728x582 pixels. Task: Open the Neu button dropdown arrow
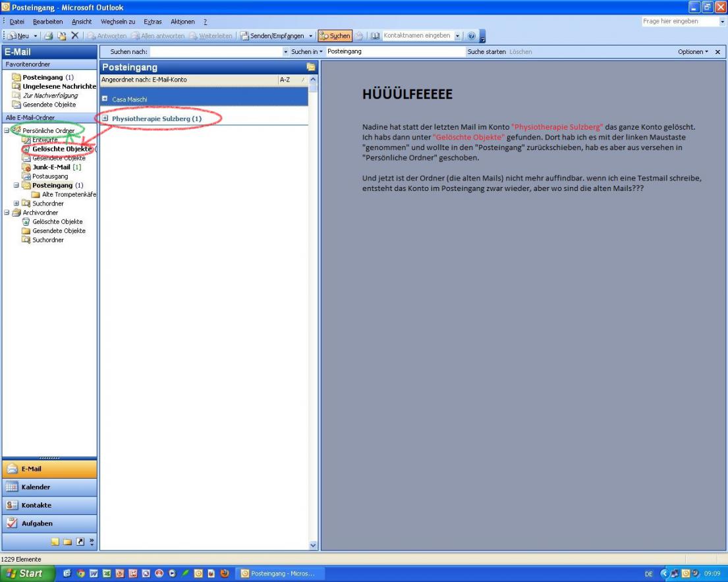click(x=36, y=36)
